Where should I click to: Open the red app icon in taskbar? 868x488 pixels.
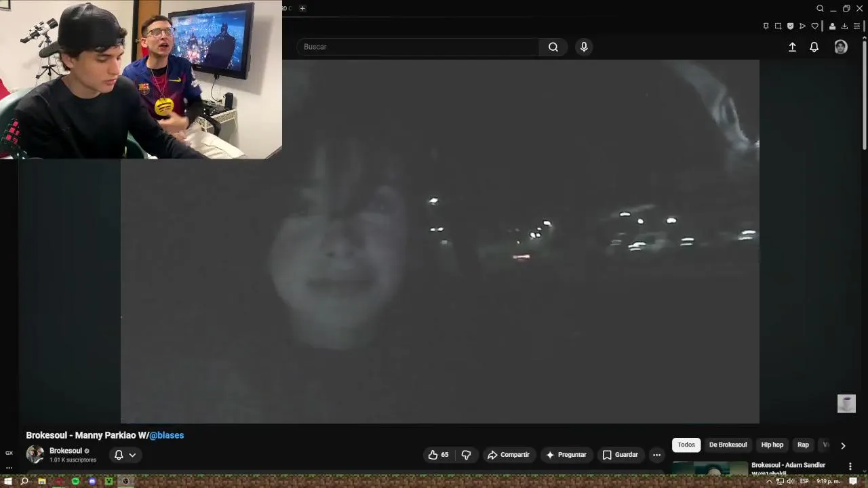pos(58,481)
